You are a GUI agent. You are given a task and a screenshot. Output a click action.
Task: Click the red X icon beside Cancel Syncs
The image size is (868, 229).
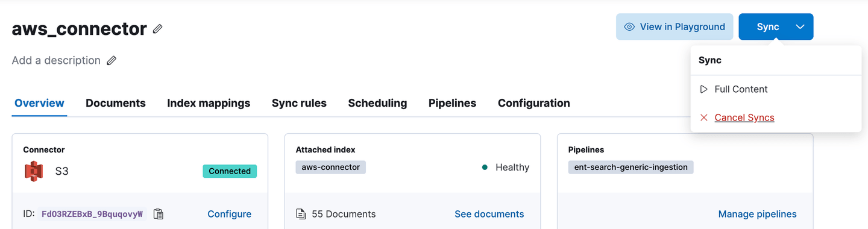click(703, 118)
